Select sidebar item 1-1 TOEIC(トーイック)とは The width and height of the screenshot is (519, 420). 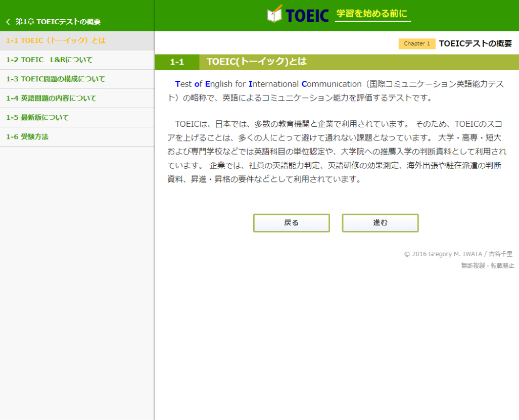[x=56, y=40]
